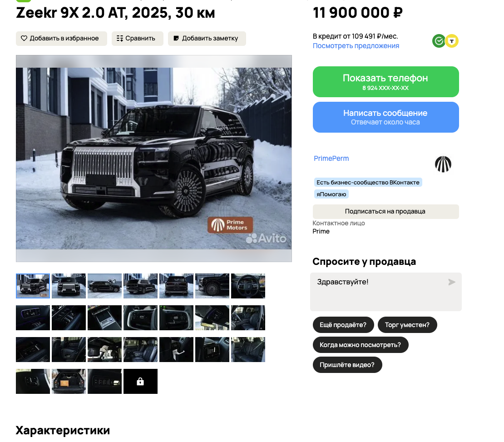This screenshot has height=442, width=504.
Task: Pick the Когда можно посмотреть? suggestion
Action: (x=361, y=345)
